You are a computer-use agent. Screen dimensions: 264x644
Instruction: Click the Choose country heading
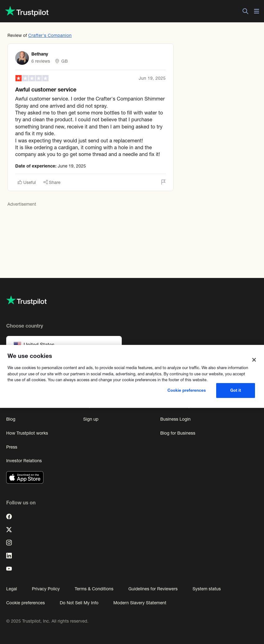tap(25, 326)
